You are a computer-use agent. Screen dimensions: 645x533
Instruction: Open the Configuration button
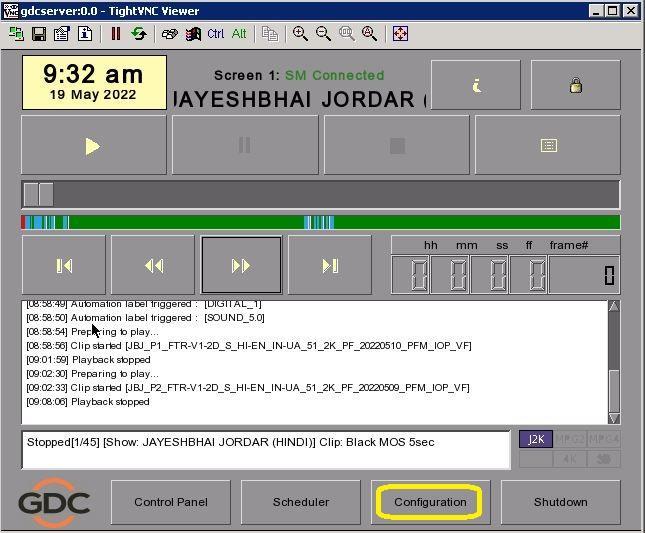pyautogui.click(x=430, y=502)
